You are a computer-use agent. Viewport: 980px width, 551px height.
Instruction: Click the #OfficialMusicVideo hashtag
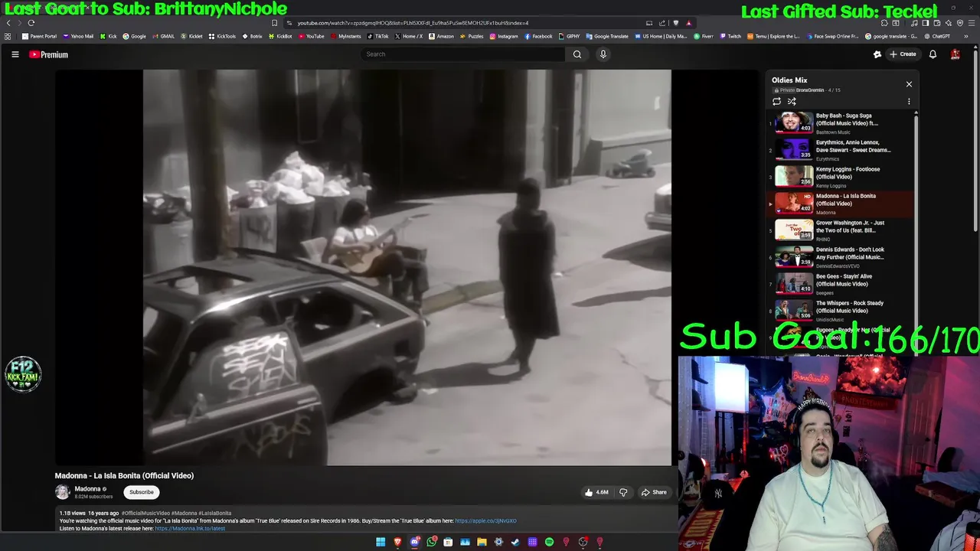pyautogui.click(x=145, y=514)
